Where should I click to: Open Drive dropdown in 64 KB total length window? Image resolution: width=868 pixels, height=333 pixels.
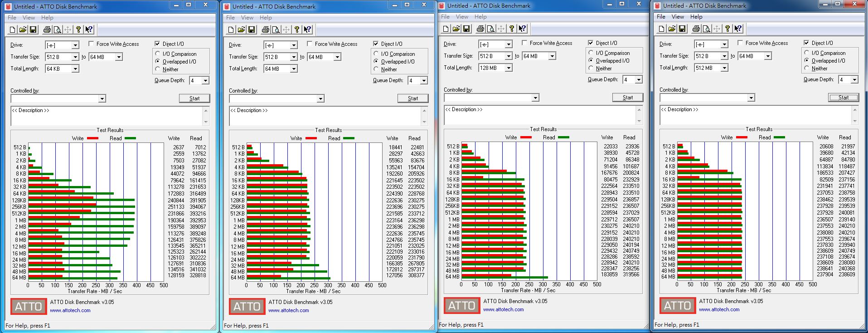(75, 45)
